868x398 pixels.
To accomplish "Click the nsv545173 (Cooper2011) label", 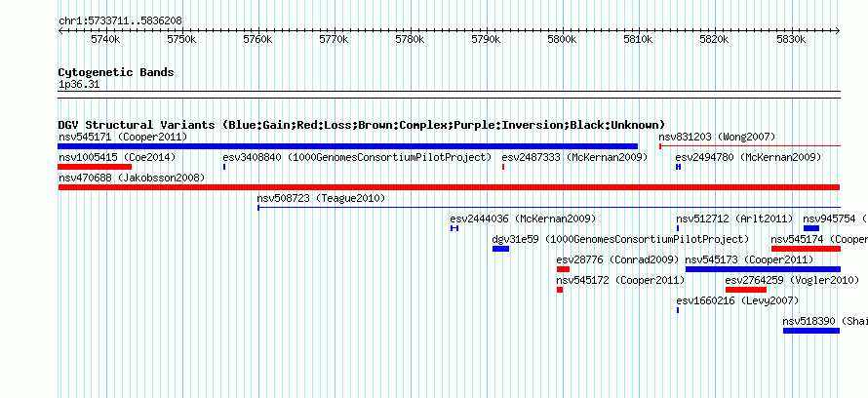I will [x=750, y=259].
